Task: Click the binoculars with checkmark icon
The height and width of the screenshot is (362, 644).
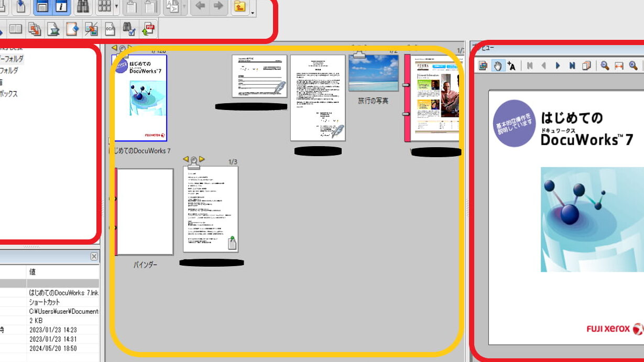Action: (x=129, y=29)
